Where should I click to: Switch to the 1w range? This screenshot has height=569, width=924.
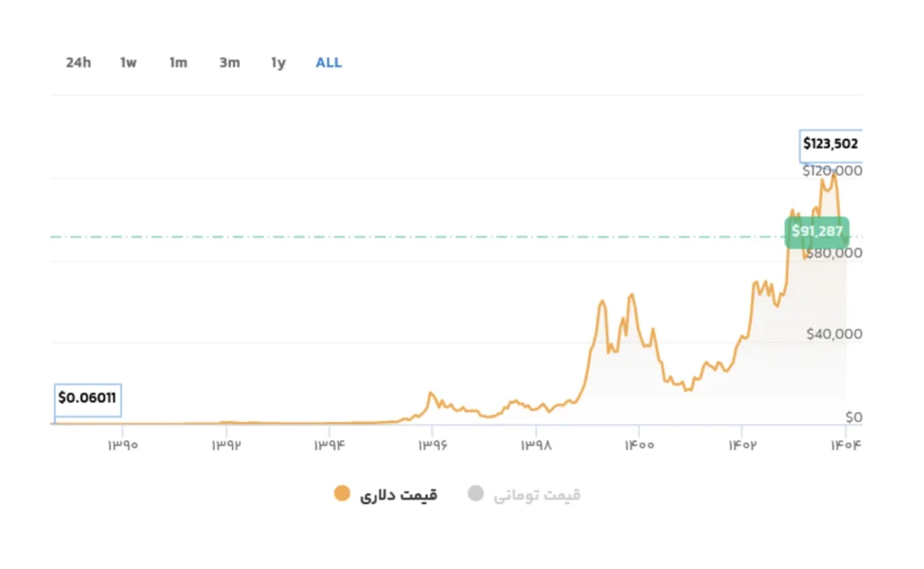click(x=128, y=63)
